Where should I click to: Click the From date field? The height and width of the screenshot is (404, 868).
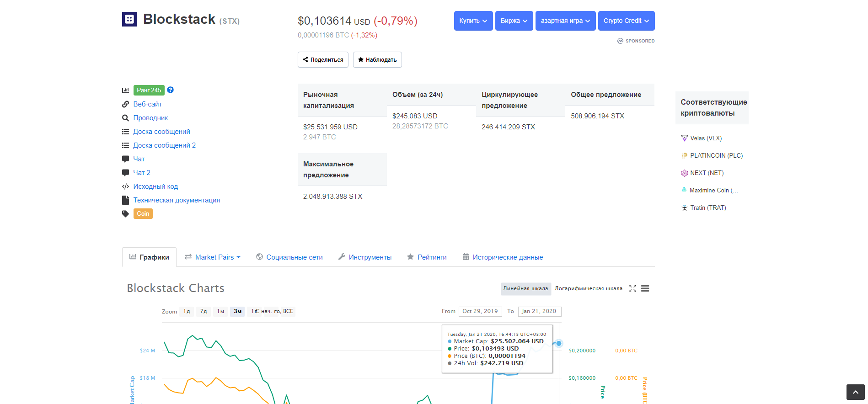480,311
